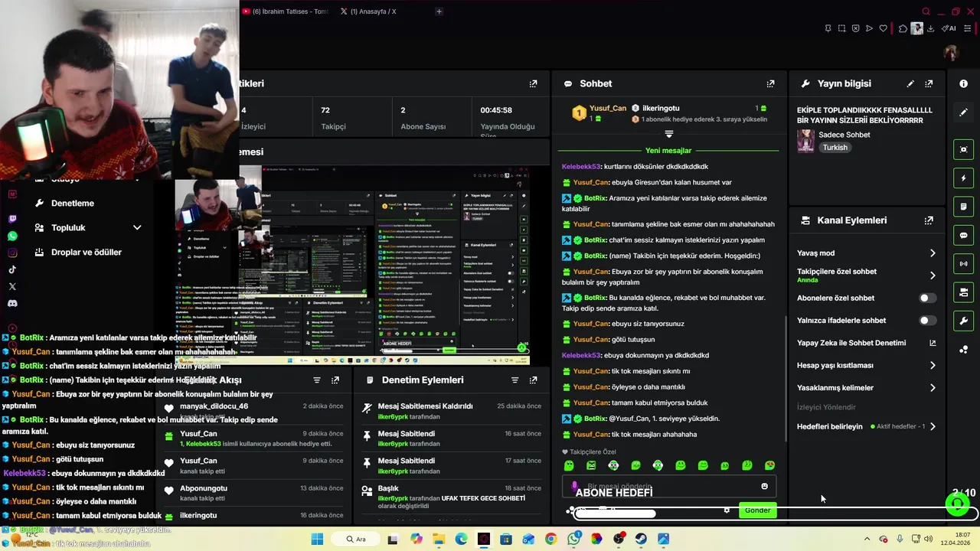Collapse the leaderboard under Yusuf_Can
Image resolution: width=980 pixels, height=551 pixels.
[668, 134]
